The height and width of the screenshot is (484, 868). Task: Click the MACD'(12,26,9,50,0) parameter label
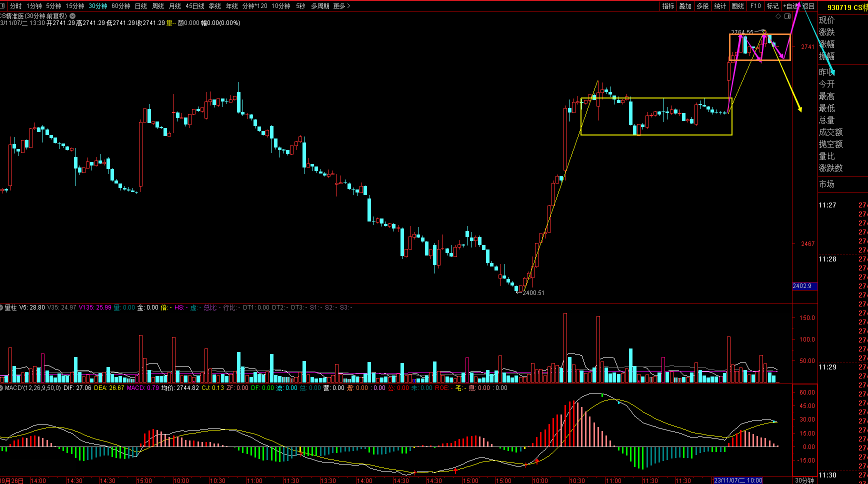point(33,388)
